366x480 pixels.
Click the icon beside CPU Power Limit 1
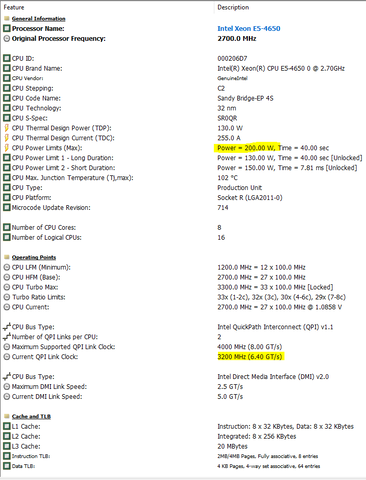(x=7, y=158)
